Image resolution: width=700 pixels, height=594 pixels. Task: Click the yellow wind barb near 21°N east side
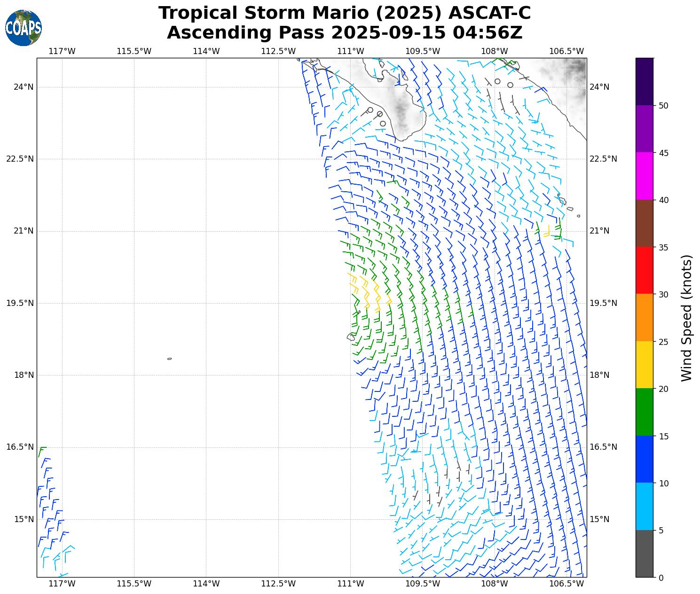pyautogui.click(x=547, y=232)
